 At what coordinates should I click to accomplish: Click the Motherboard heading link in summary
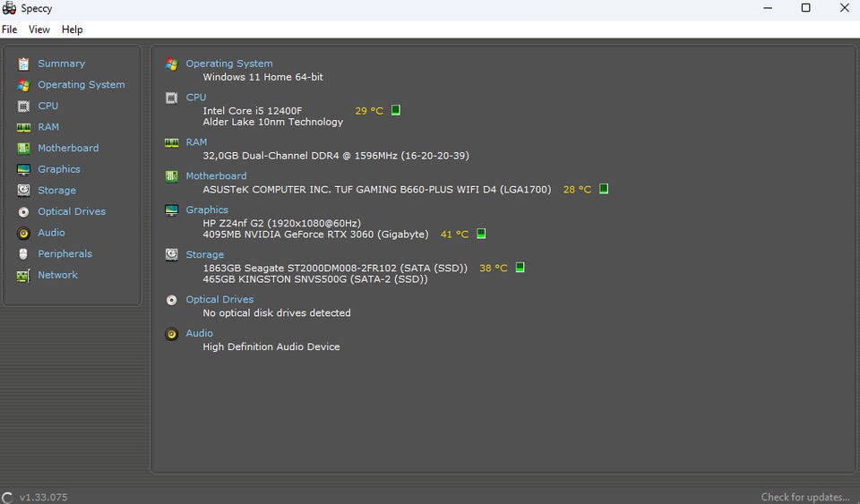(x=216, y=175)
